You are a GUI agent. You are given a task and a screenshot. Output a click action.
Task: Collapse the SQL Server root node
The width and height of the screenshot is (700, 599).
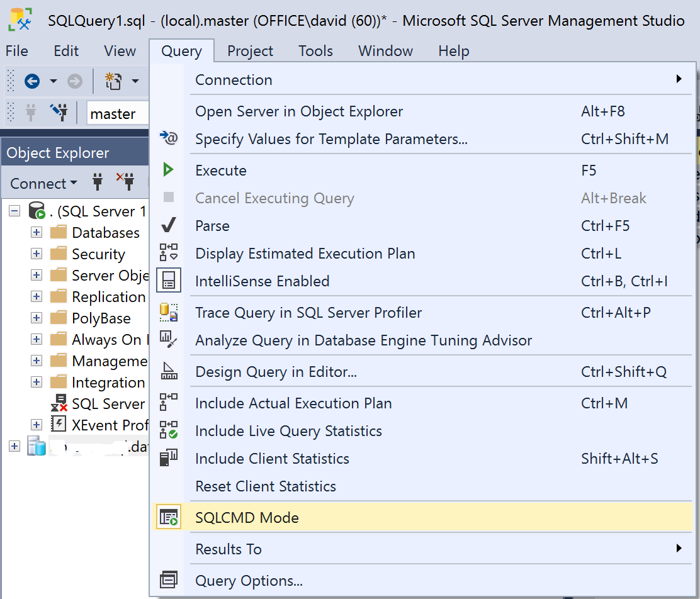[x=14, y=211]
